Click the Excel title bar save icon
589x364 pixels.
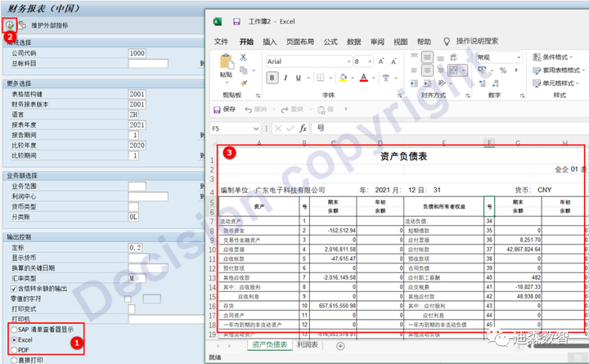point(236,21)
